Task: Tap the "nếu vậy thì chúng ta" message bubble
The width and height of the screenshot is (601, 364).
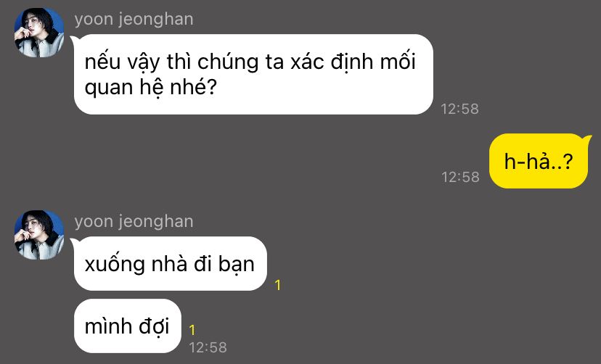Action: point(253,74)
